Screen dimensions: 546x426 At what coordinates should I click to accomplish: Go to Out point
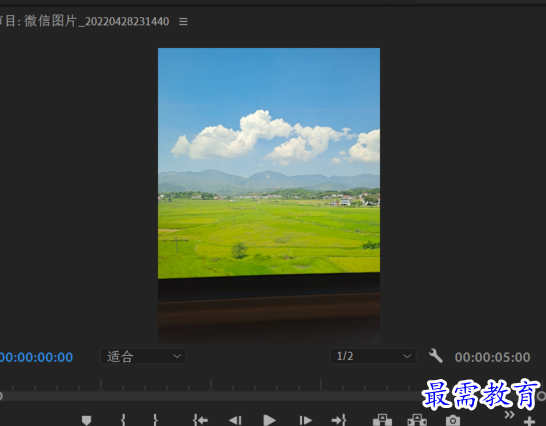(x=339, y=420)
